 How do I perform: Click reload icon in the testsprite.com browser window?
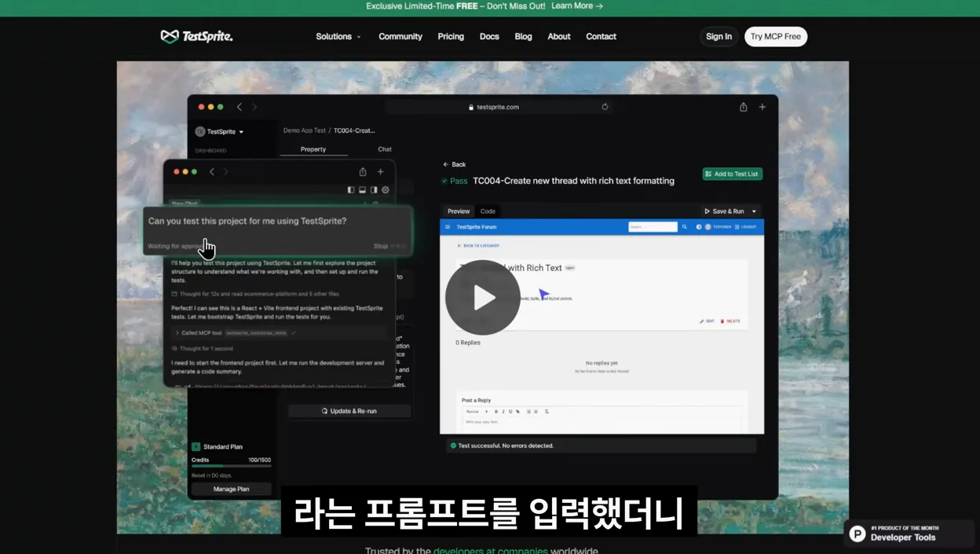tap(605, 107)
